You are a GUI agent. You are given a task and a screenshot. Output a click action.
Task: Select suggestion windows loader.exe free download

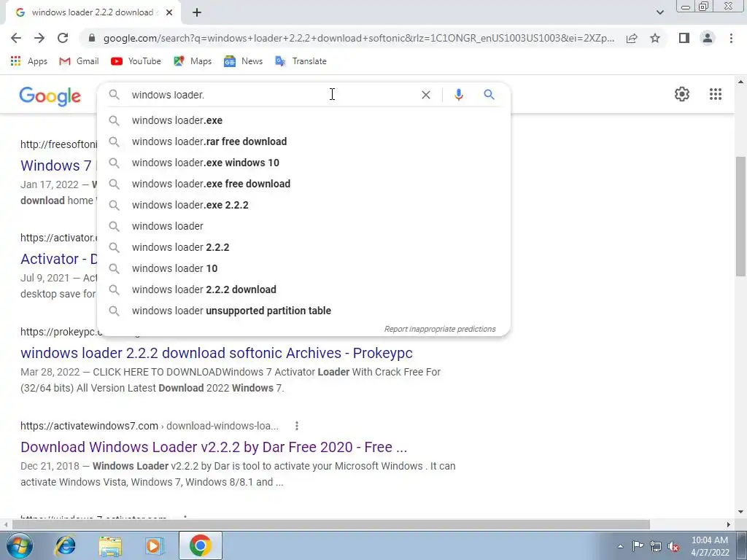pos(303,184)
